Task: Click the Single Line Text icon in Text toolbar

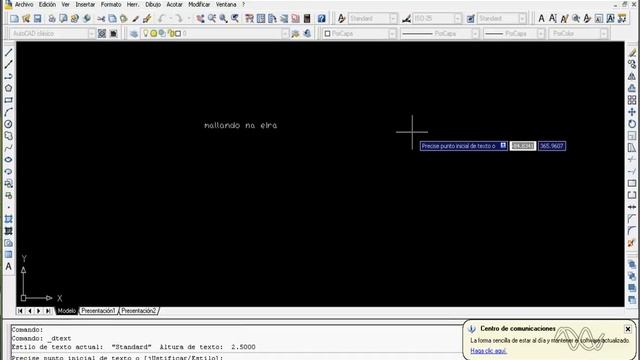Action: [x=553, y=18]
